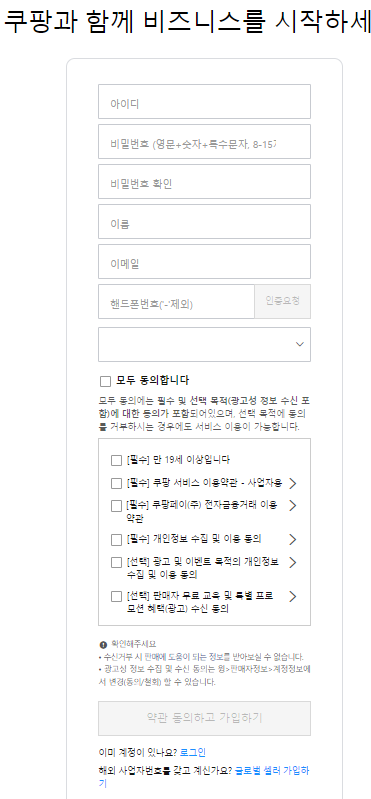Open 판매자 무료 교육 수신 동의 chevron

point(293,596)
